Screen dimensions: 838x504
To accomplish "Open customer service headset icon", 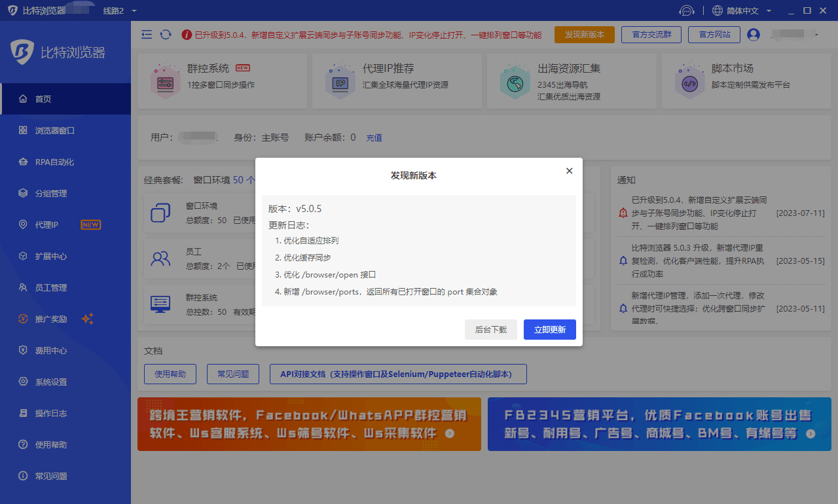I will coord(686,10).
